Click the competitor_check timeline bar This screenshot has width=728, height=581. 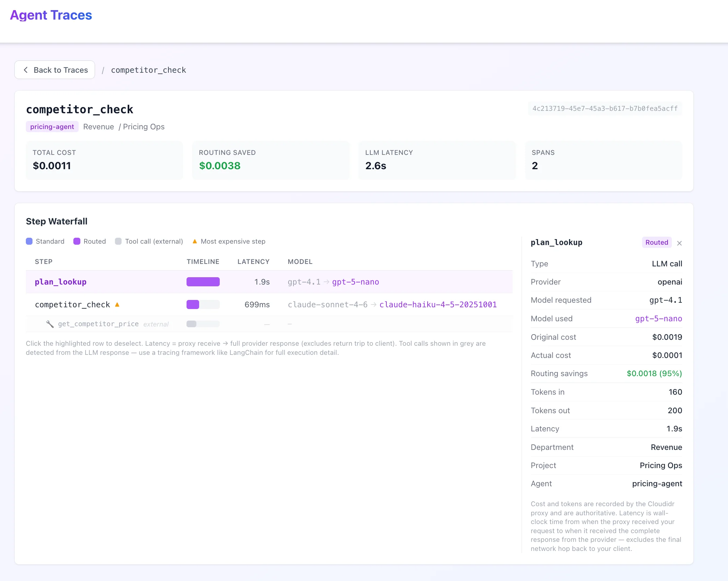pyautogui.click(x=203, y=304)
